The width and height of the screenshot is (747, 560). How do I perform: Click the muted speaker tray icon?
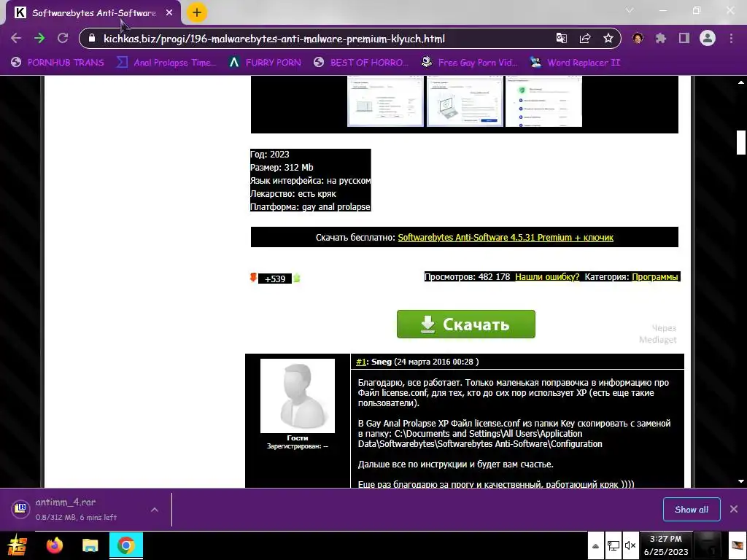[x=630, y=545]
